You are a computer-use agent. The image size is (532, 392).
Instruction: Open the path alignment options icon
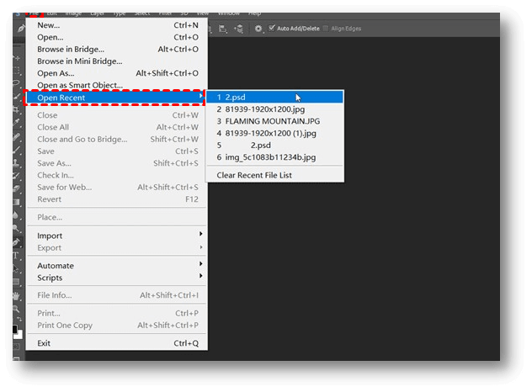pos(222,29)
